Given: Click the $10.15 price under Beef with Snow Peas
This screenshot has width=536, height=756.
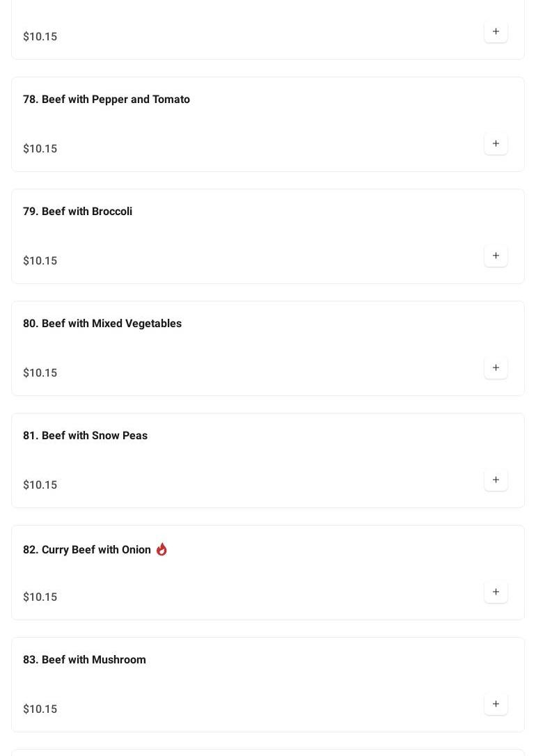Looking at the screenshot, I should tap(40, 485).
